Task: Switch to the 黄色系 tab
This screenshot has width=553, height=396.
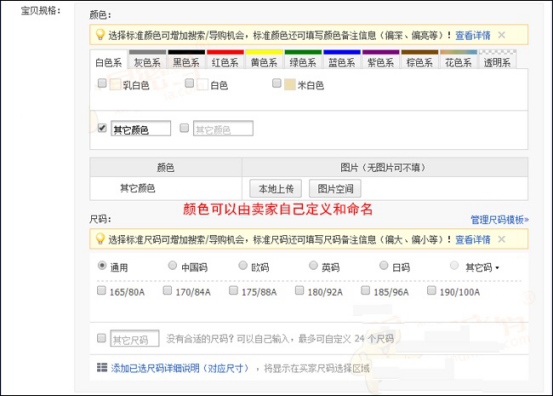Action: pos(264,60)
